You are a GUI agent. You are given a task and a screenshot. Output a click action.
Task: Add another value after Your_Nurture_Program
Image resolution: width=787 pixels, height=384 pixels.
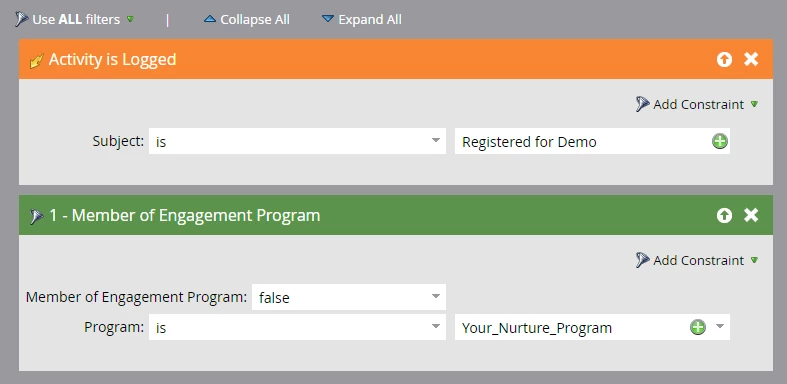698,328
